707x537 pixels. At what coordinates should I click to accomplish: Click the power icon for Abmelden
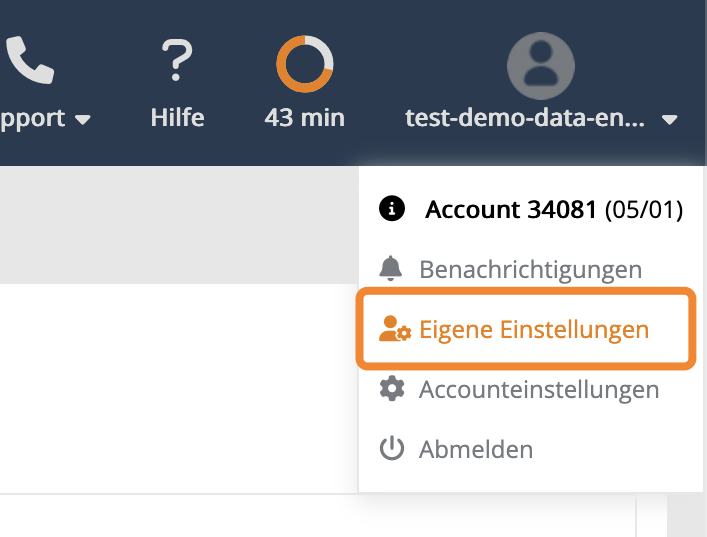pos(392,449)
